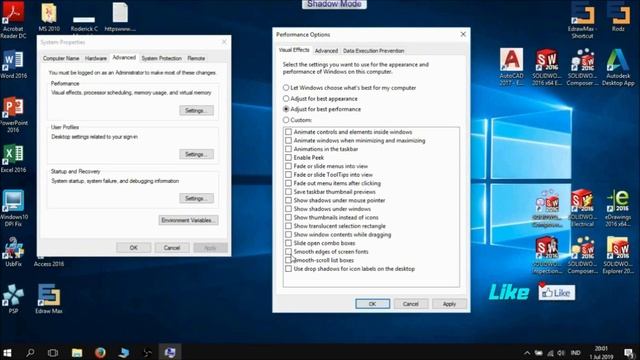Click the taskbar clock and date
The width and height of the screenshot is (640, 360).
coord(601,353)
